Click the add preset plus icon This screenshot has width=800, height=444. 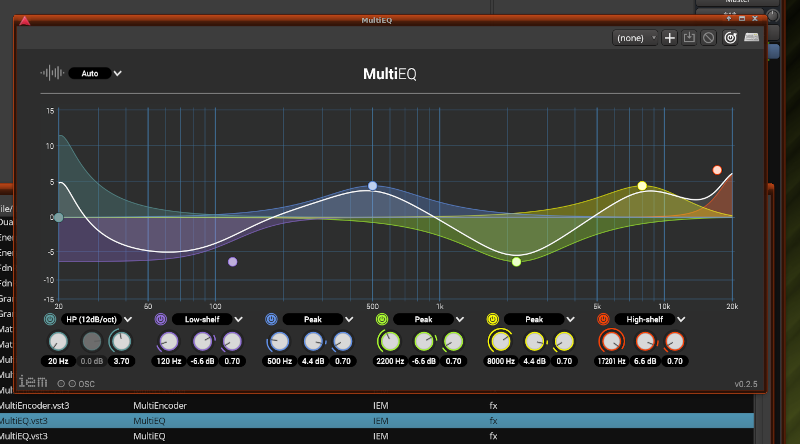point(670,38)
